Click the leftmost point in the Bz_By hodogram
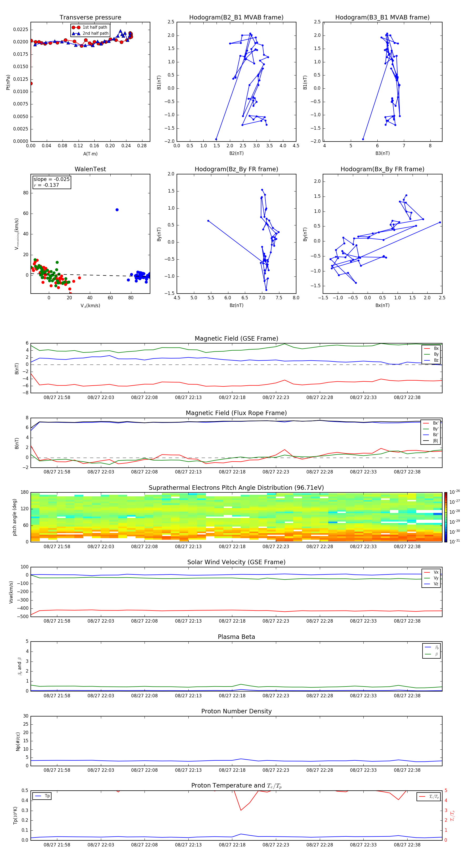The height and width of the screenshot is (868, 473). click(208, 221)
